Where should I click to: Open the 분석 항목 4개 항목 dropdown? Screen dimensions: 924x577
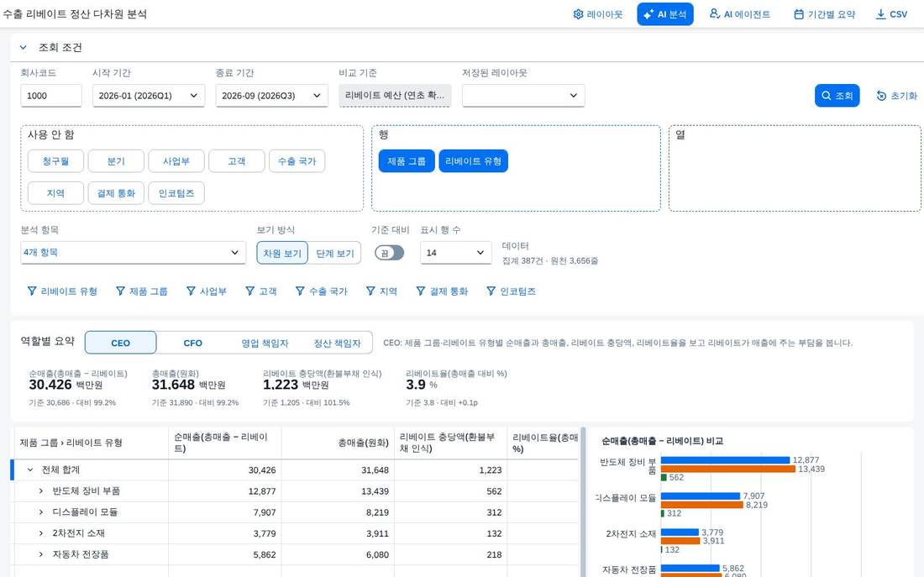point(134,252)
